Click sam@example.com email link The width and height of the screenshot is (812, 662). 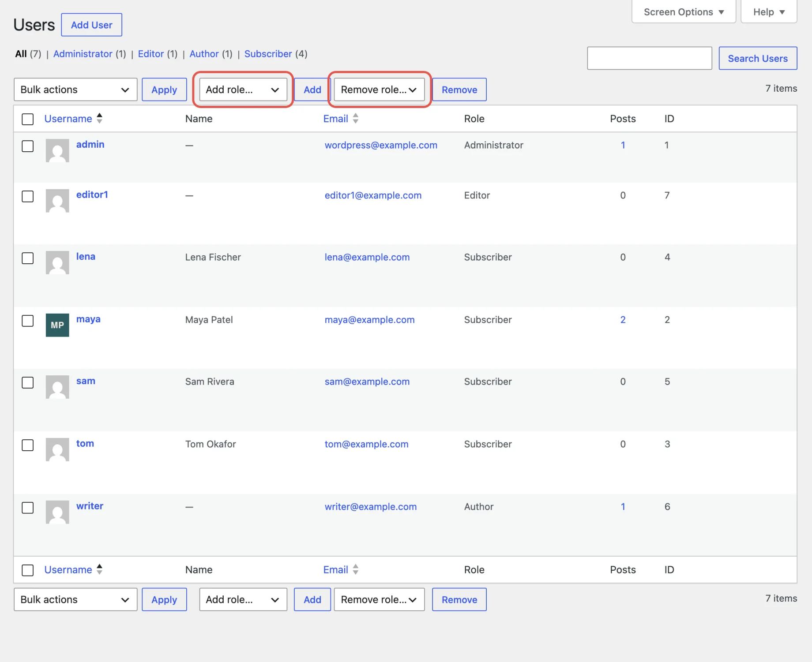(x=367, y=381)
